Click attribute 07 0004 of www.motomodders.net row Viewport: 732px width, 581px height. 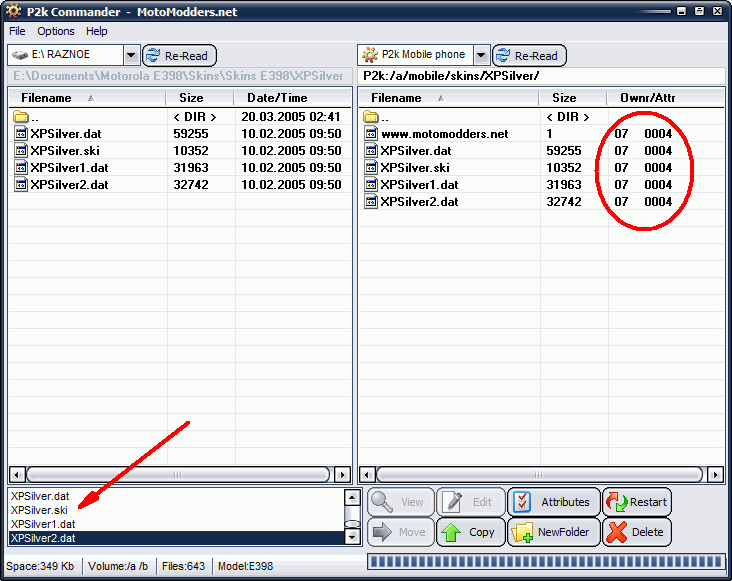643,133
